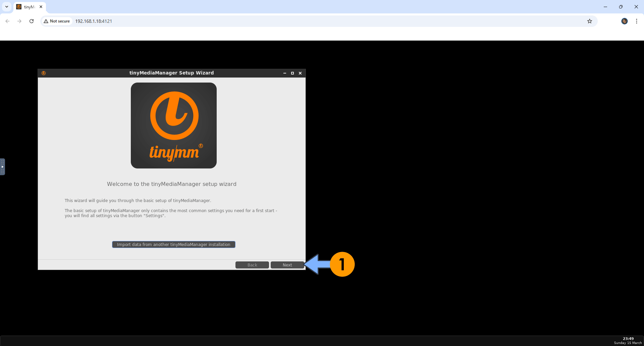Close the tinyMediaManager Setup Wizard
Screen dimensions: 644x346
point(300,73)
